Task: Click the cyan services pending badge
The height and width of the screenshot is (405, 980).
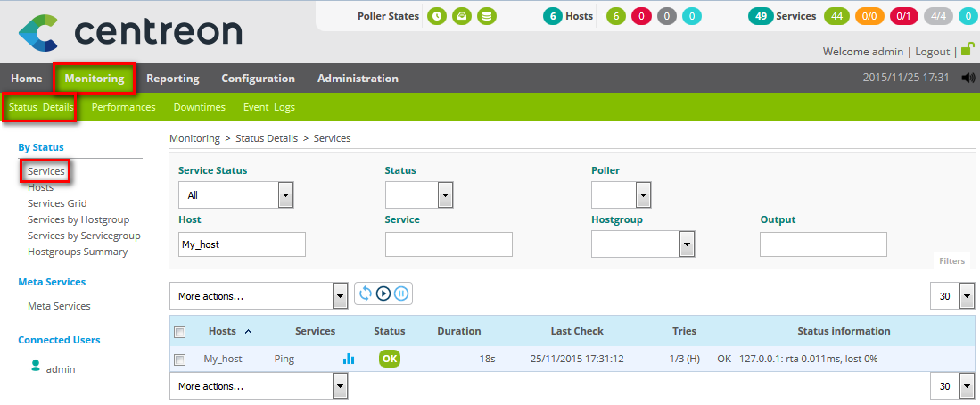Action: click(968, 16)
